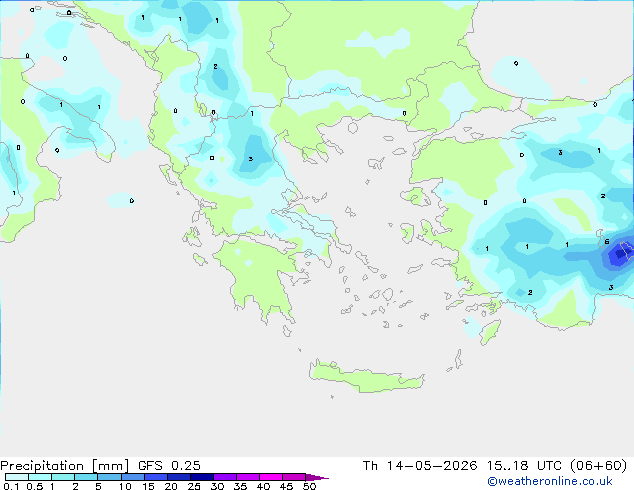Click the '2' value over North Macedonia
The height and width of the screenshot is (490, 634).
pyautogui.click(x=215, y=66)
